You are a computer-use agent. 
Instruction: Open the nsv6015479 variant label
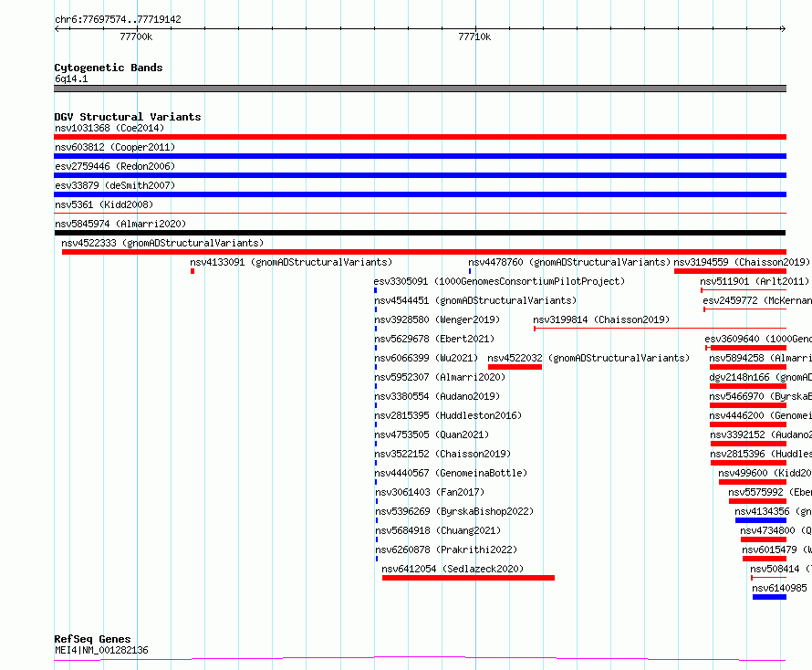click(776, 550)
